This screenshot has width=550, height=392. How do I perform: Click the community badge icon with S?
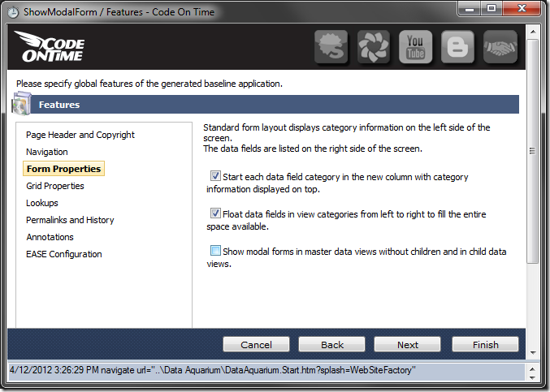pos(331,47)
